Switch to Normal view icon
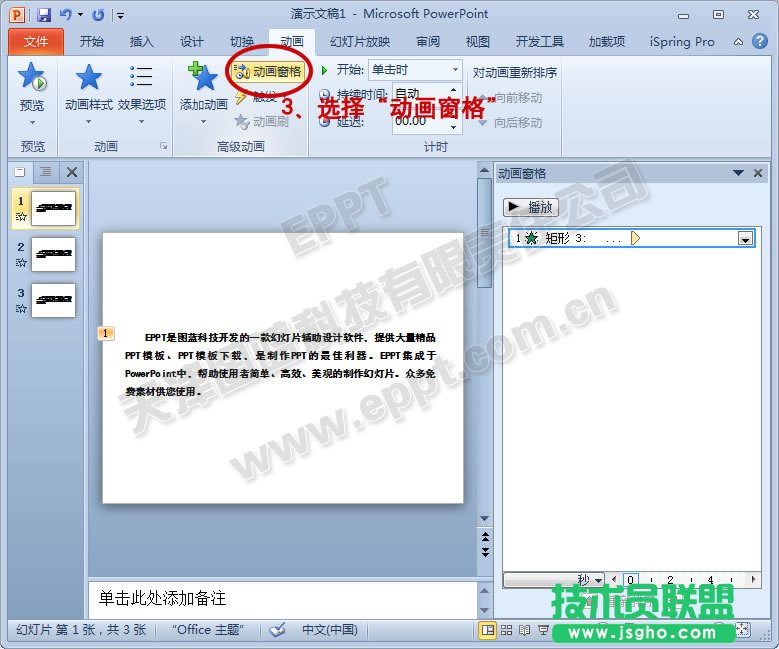Viewport: 779px width, 649px height. 487,630
